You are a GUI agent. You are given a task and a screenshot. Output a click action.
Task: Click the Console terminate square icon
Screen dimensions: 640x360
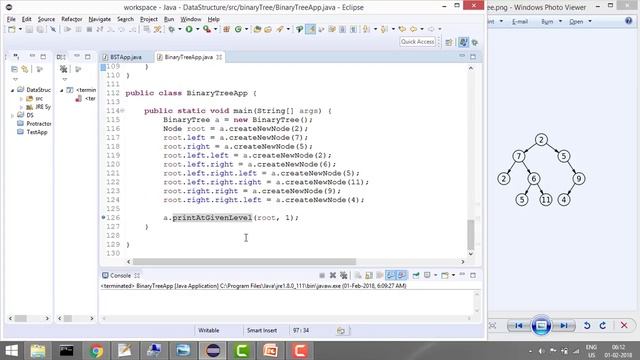322,276
